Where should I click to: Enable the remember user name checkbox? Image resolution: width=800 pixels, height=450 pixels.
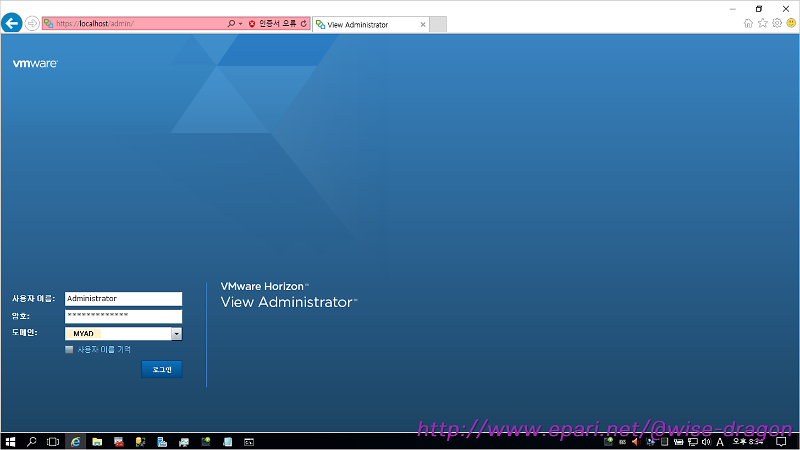[x=69, y=349]
